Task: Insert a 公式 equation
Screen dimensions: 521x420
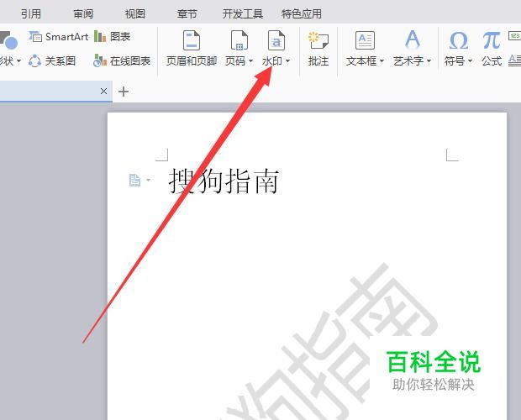Action: pyautogui.click(x=492, y=49)
